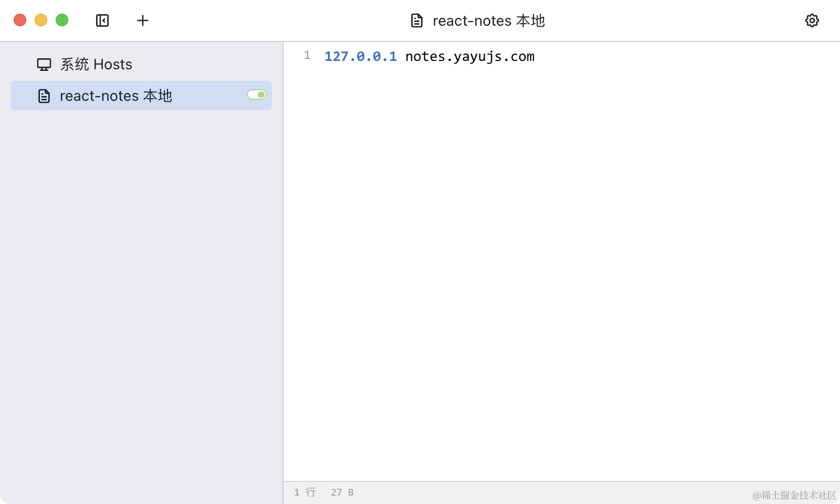
Task: Place cursor in the 127.0.0.1 IP address
Action: coord(360,57)
